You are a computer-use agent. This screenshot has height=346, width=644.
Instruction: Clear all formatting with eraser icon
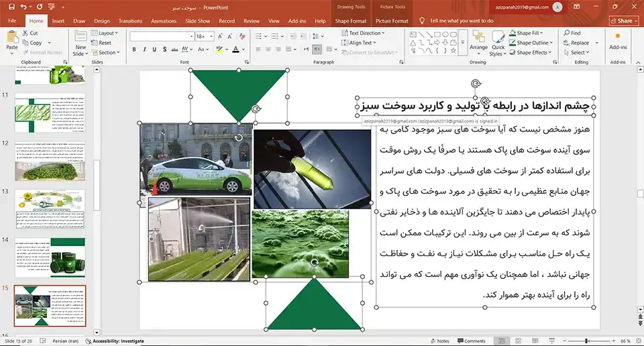[242, 36]
